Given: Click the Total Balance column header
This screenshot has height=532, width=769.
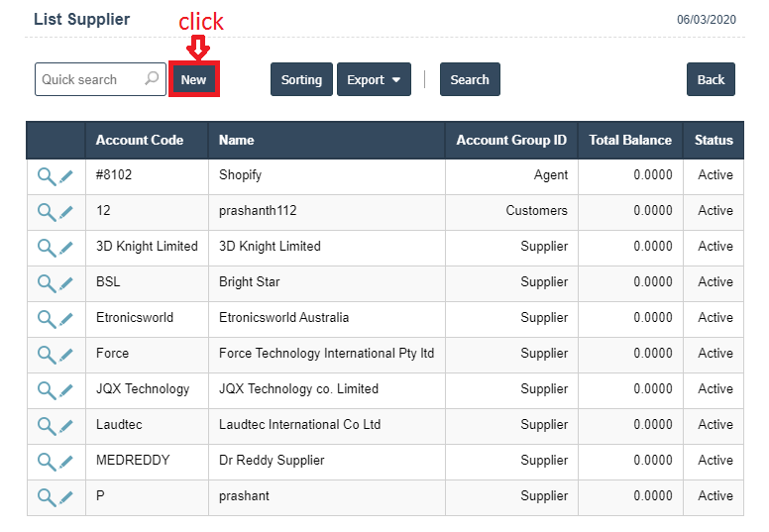Looking at the screenshot, I should pos(630,141).
